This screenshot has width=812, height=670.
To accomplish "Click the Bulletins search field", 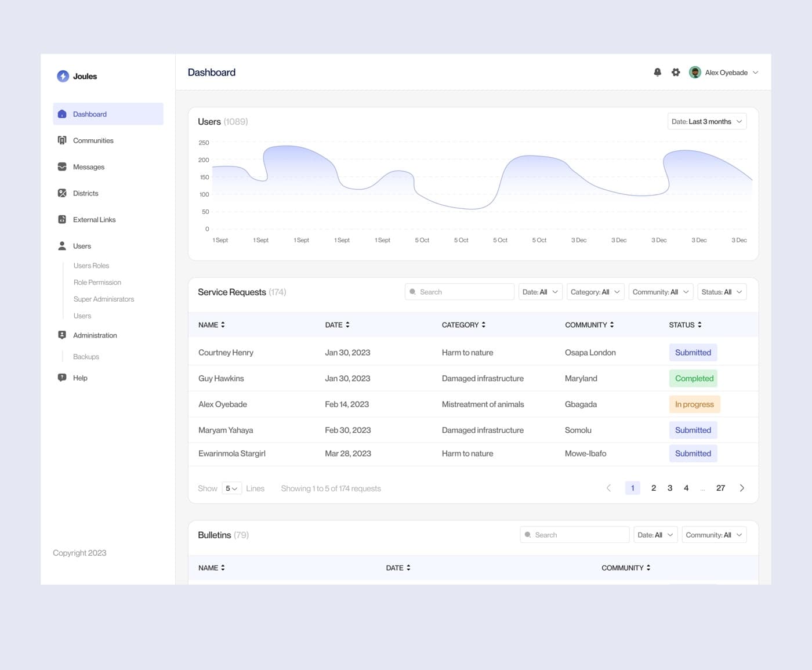I will (x=575, y=535).
